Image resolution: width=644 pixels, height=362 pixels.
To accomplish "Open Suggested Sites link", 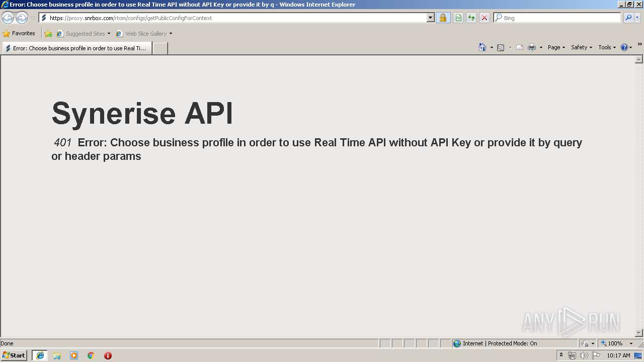I will (x=83, y=34).
